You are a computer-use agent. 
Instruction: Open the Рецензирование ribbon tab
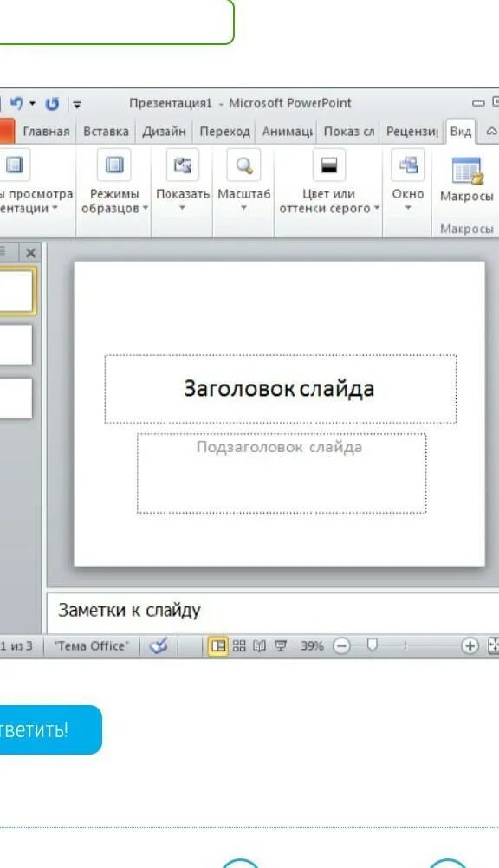[412, 132]
